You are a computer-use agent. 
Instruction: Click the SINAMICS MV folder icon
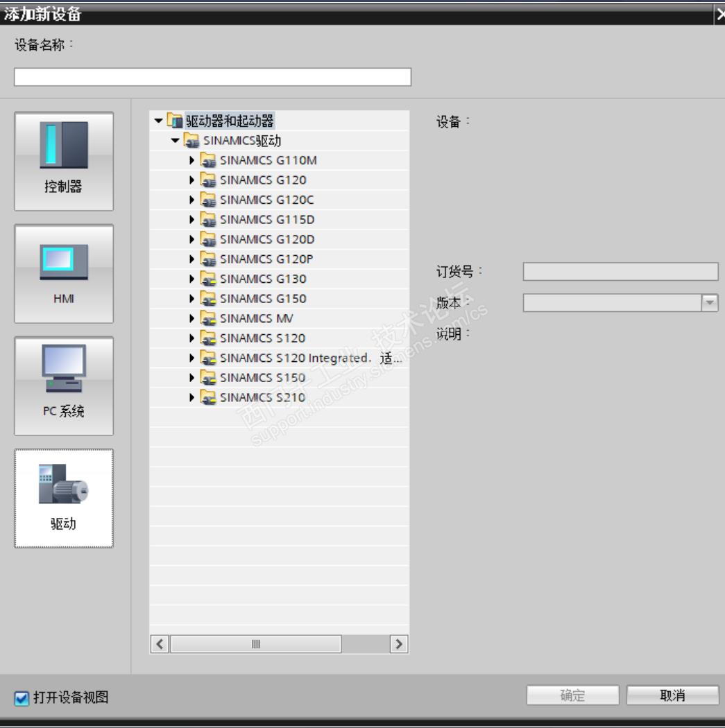[208, 318]
